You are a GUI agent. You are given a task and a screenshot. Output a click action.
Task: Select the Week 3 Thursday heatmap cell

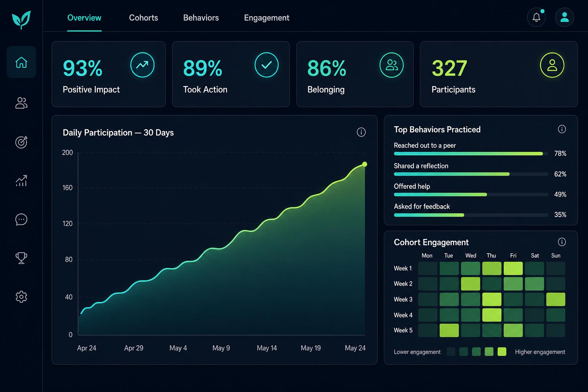[x=492, y=299]
